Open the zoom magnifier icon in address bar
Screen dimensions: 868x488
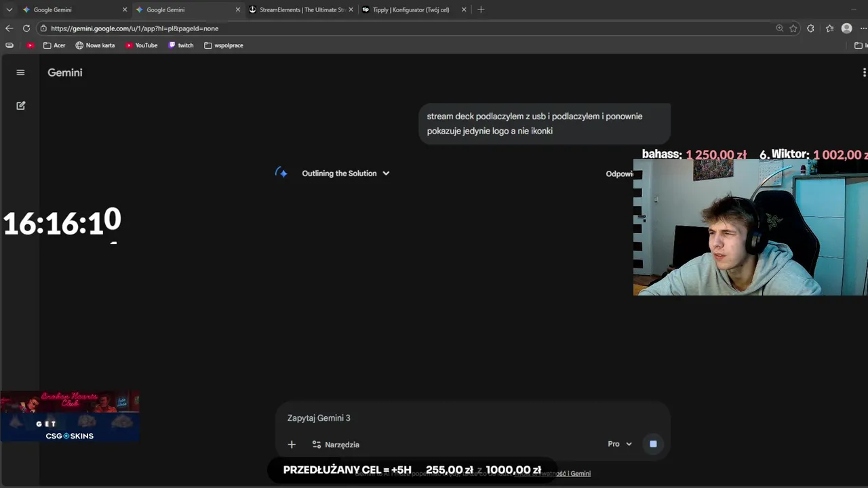[780, 28]
